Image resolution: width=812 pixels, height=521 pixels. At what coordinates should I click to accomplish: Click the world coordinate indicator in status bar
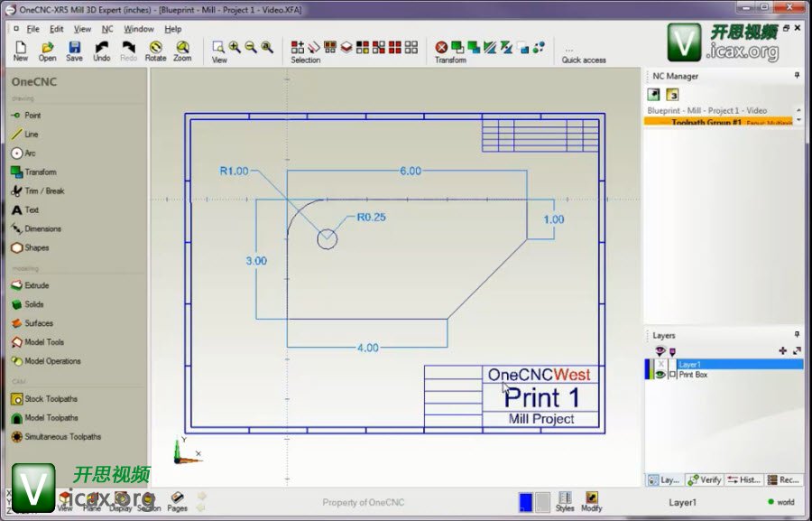(x=781, y=501)
